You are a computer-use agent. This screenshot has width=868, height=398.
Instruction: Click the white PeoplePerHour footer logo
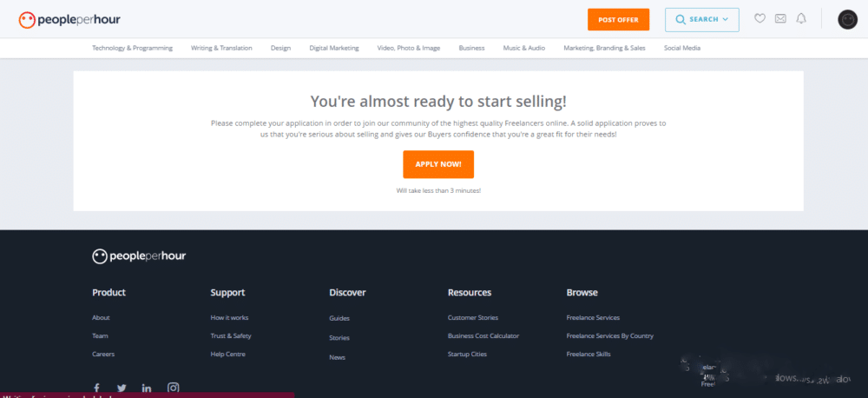click(x=139, y=256)
